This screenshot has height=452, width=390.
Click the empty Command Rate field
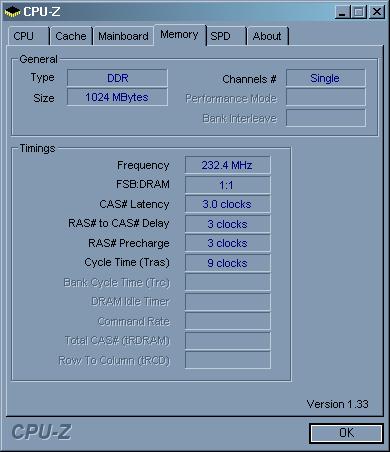point(228,321)
